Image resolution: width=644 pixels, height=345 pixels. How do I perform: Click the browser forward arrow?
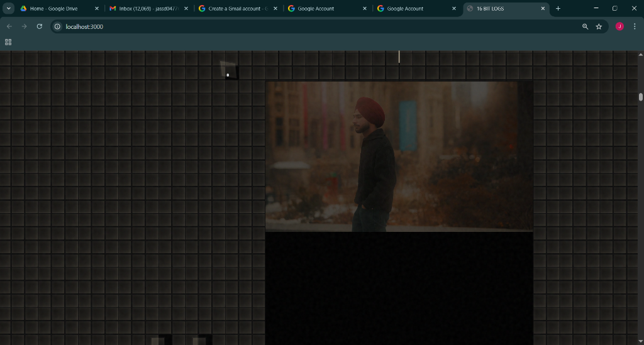24,26
